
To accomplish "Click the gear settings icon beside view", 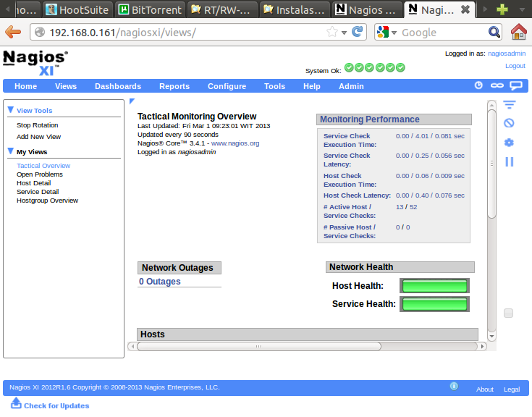I will click(x=509, y=143).
